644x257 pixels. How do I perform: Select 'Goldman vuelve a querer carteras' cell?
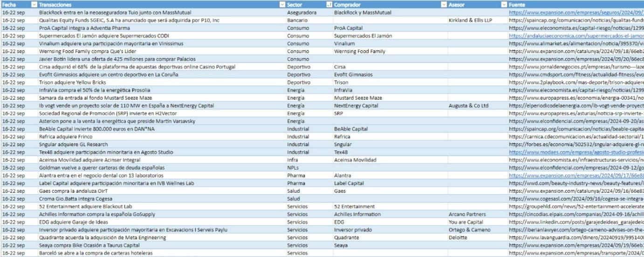point(162,168)
